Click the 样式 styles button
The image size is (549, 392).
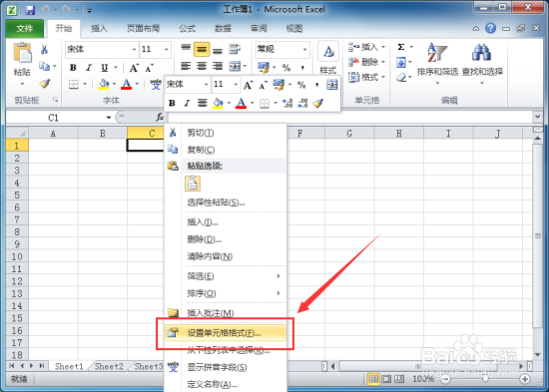point(328,59)
